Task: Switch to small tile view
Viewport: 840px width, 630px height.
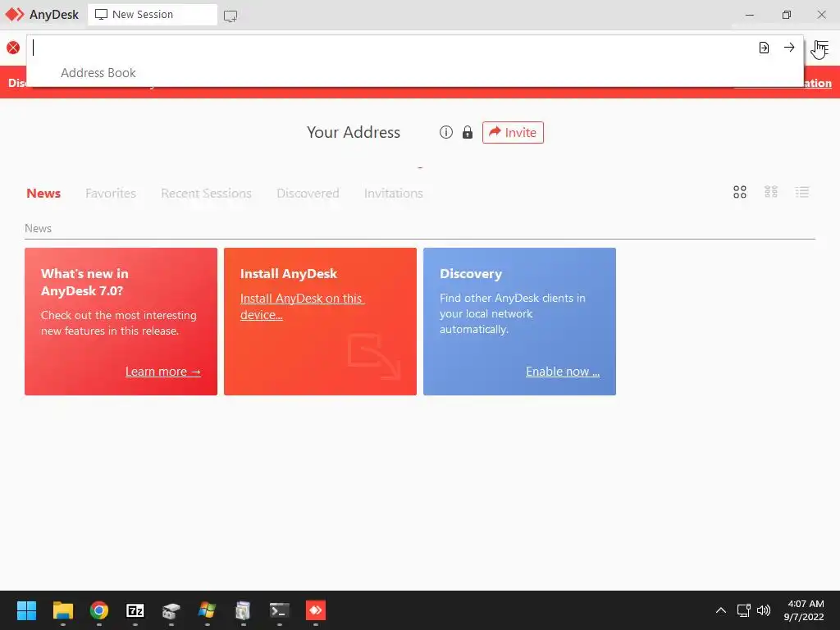Action: point(771,192)
